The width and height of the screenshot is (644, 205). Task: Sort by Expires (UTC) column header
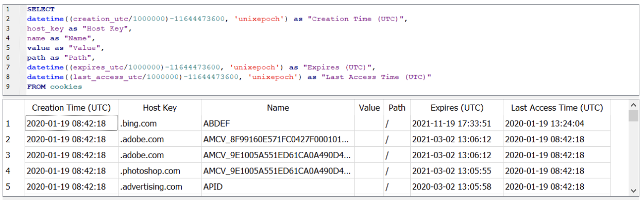457,108
